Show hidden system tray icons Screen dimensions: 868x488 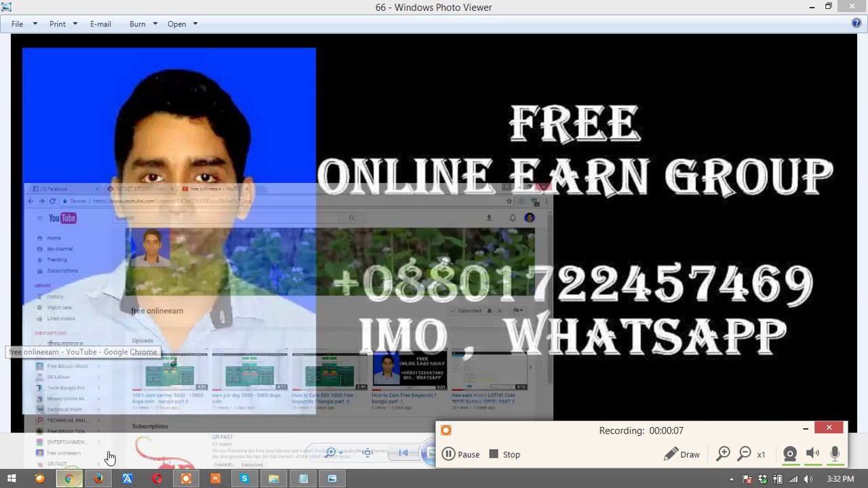[x=731, y=479]
